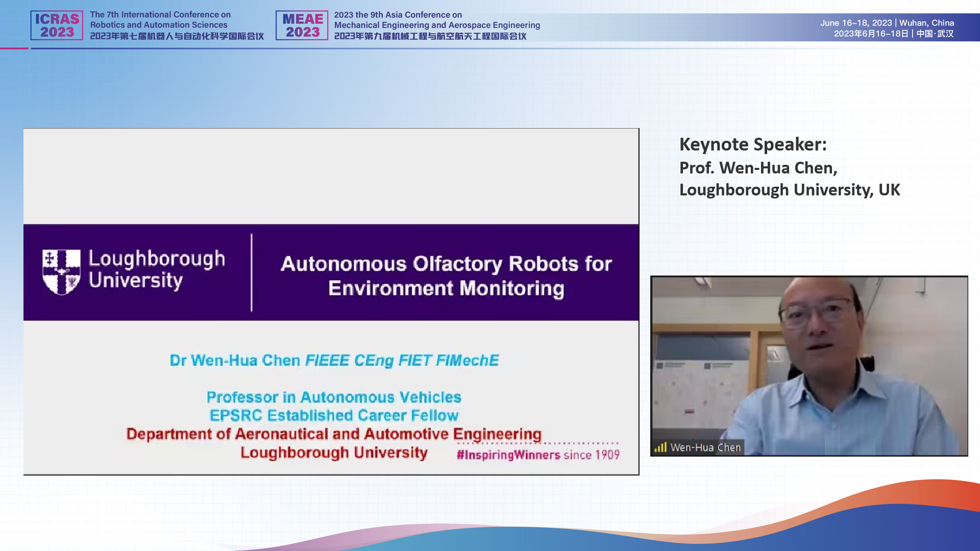Click the Chinese date line '2023年6月16-18日'
Screen dimensions: 980x551
(x=871, y=34)
